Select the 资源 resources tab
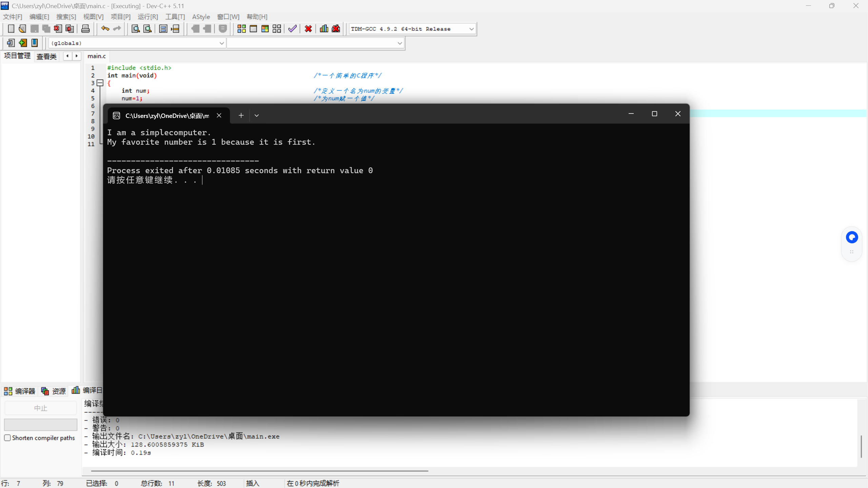 point(54,391)
